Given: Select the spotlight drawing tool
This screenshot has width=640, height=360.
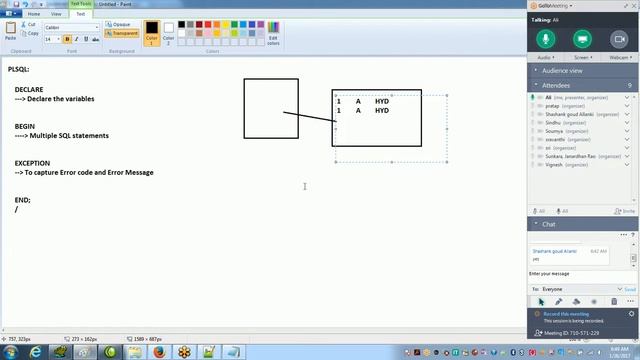Looking at the screenshot, I should click(x=594, y=302).
